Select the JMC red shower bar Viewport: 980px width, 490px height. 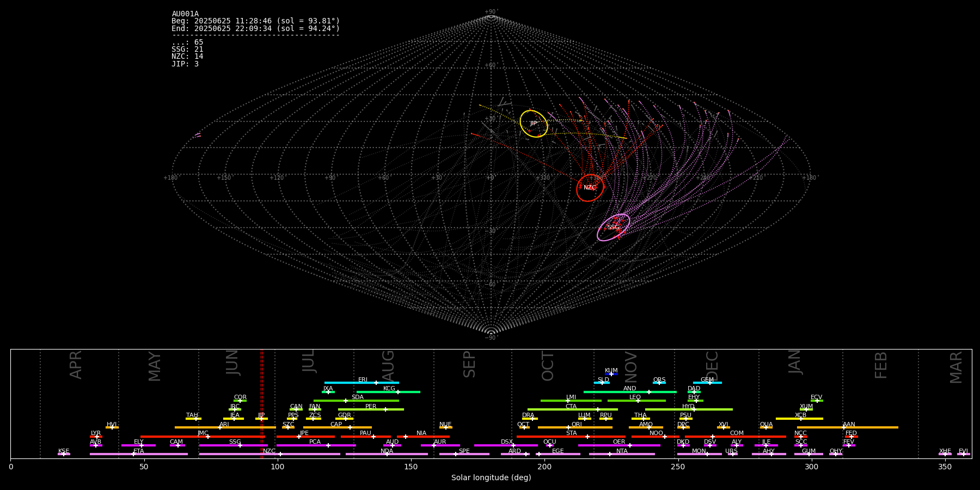point(203,436)
